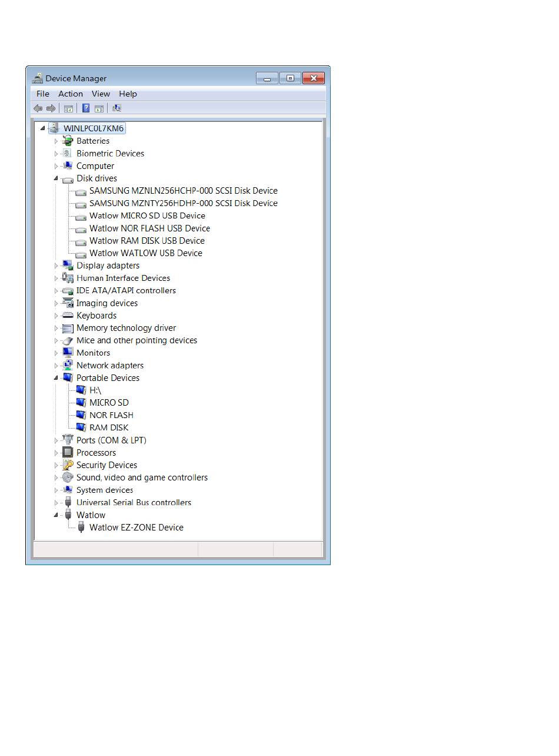Viewport: 559px width, 756px height.
Task: Open the View menu
Action: pyautogui.click(x=101, y=94)
